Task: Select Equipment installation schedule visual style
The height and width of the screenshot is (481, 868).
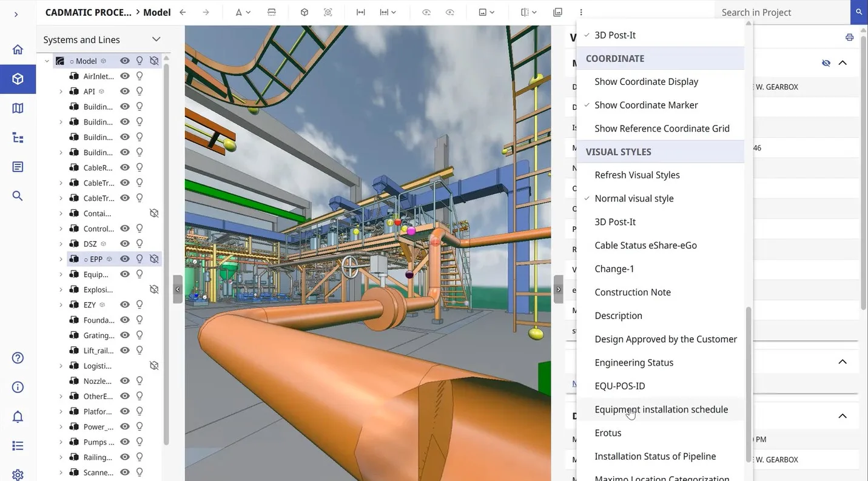Action: coord(661,409)
